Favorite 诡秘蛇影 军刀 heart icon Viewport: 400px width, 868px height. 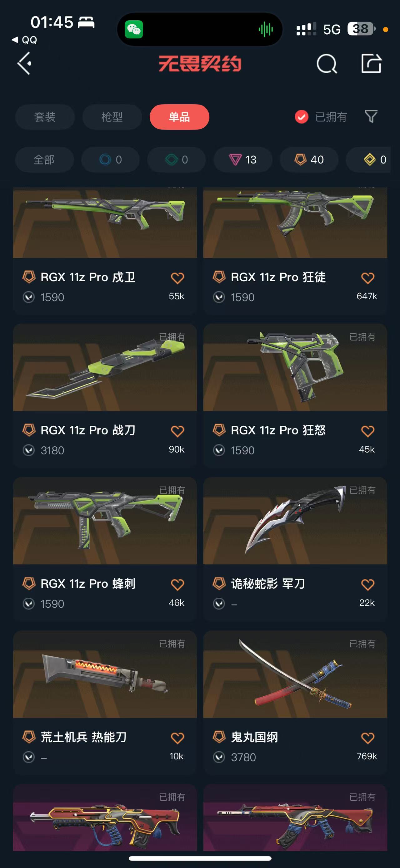(x=367, y=585)
